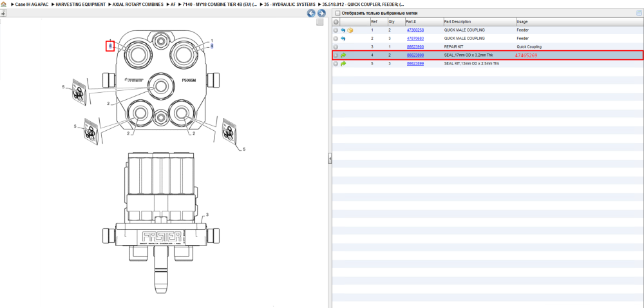Image resolution: width=644 pixels, height=308 pixels.
Task: Open 35.518.012 - QUICK COUPLER, FEEDER breadcrumb
Action: [x=363, y=4]
